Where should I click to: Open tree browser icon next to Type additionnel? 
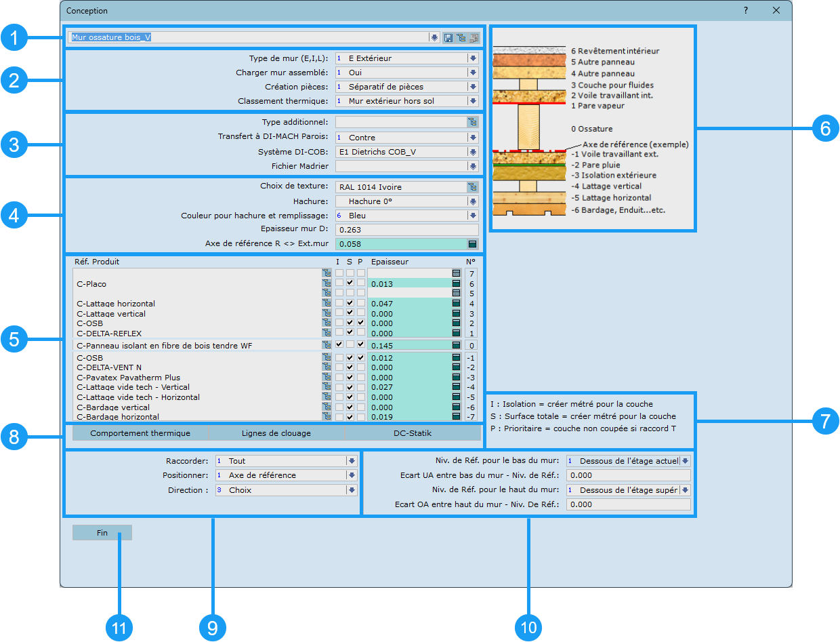tap(472, 122)
